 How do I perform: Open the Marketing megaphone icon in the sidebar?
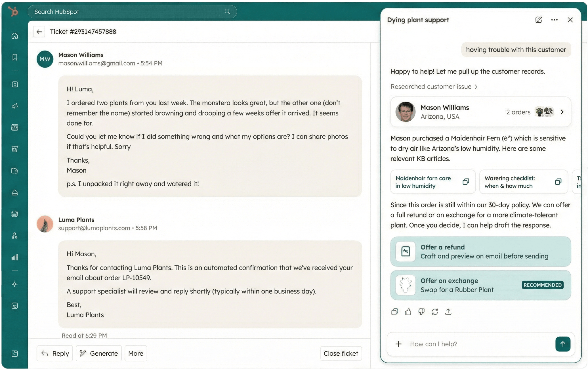(14, 106)
